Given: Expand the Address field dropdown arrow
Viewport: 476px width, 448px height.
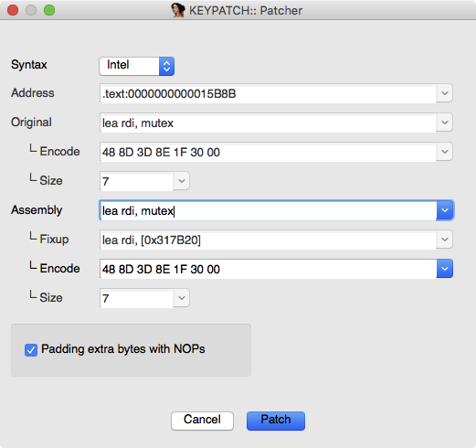Looking at the screenshot, I should click(x=444, y=93).
